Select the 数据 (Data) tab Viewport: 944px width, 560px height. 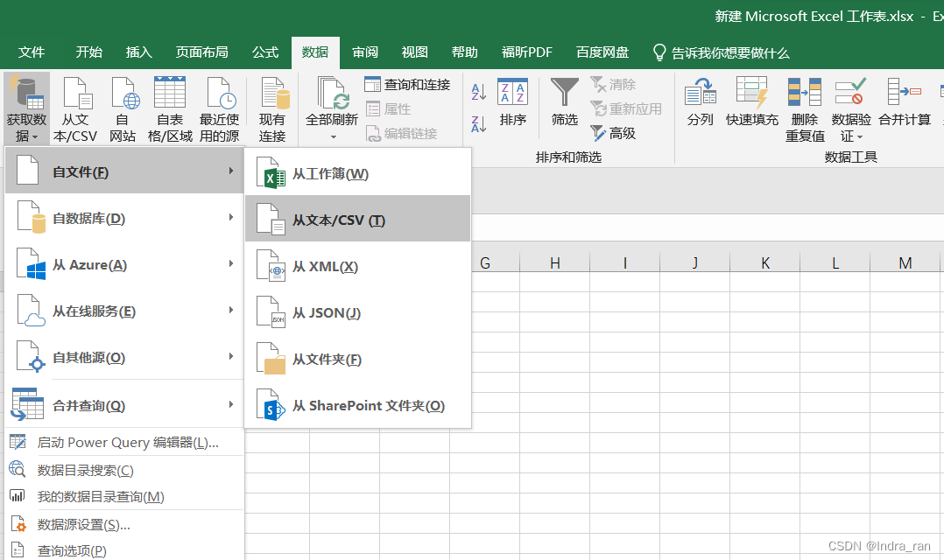tap(315, 52)
